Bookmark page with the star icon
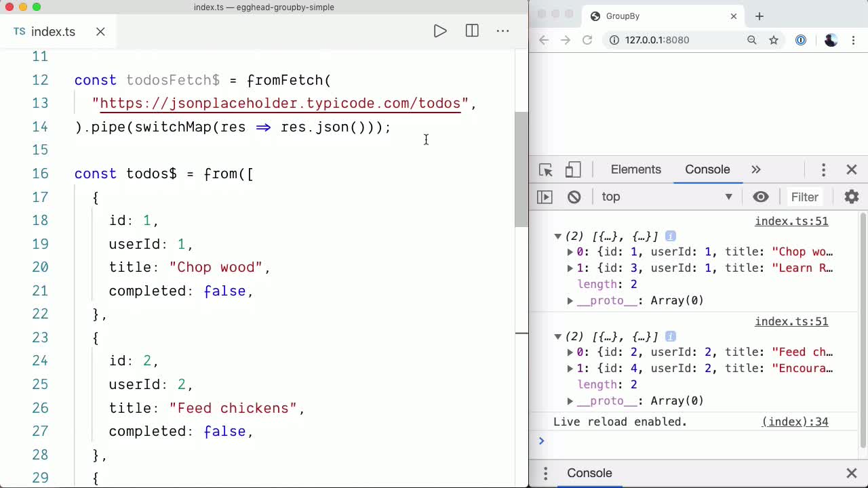Image resolution: width=868 pixels, height=488 pixels. (x=774, y=40)
